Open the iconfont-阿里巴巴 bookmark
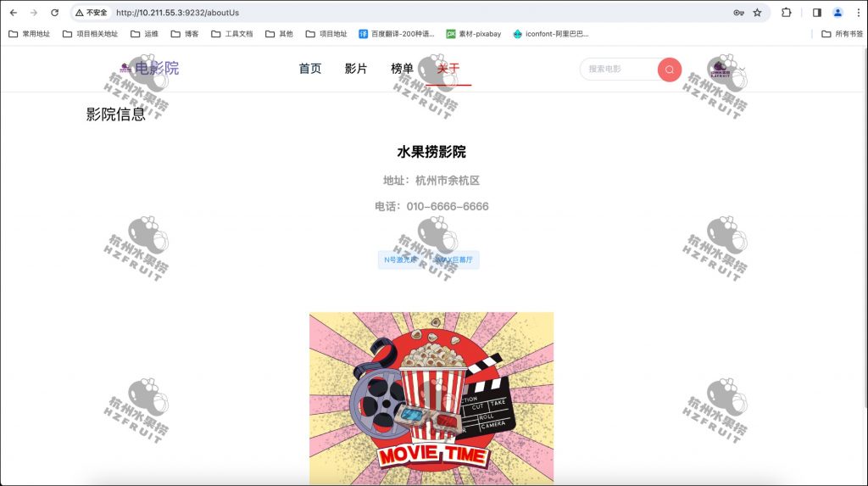The image size is (868, 486). (x=551, y=34)
